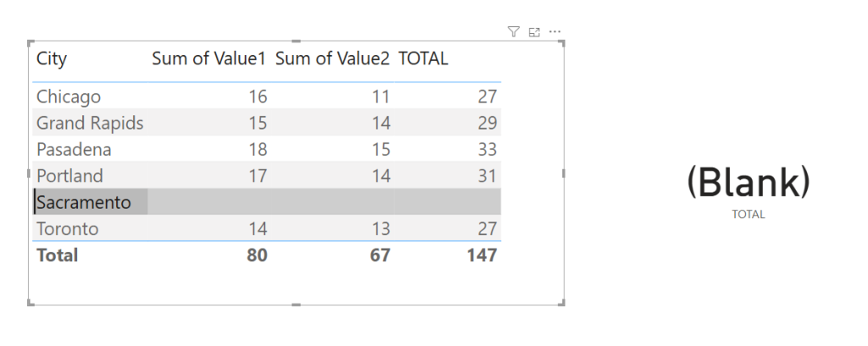The width and height of the screenshot is (868, 346).
Task: Open the visual's filter icon
Action: [513, 31]
